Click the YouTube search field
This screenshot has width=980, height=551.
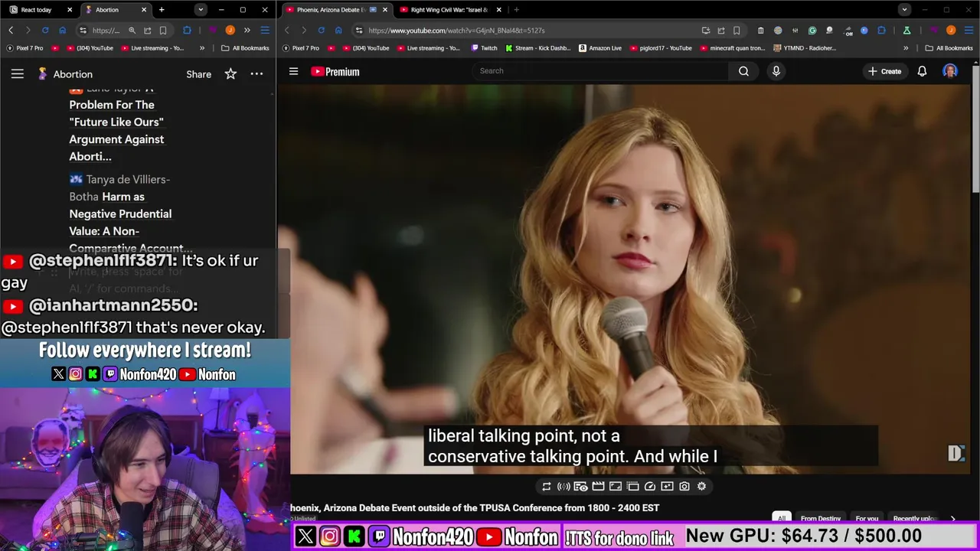(x=599, y=71)
